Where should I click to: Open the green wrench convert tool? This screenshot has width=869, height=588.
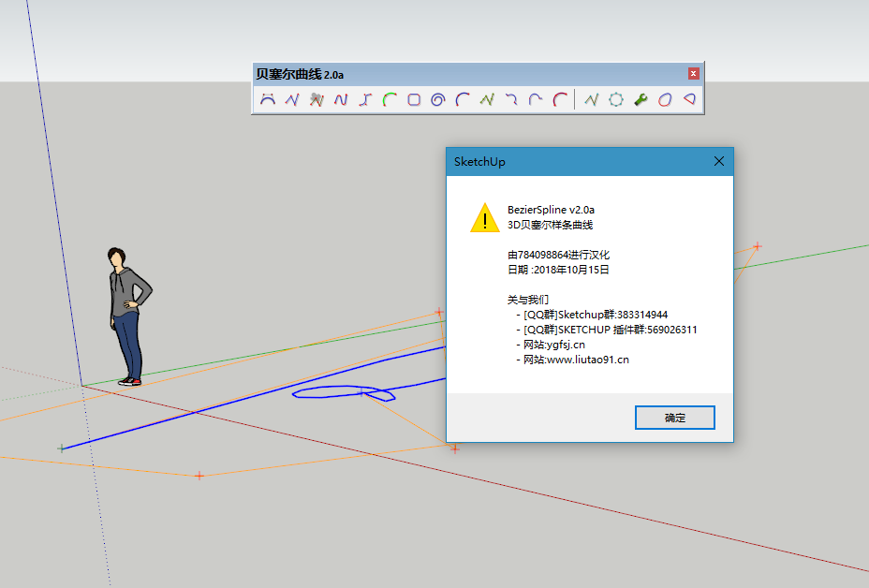(641, 100)
